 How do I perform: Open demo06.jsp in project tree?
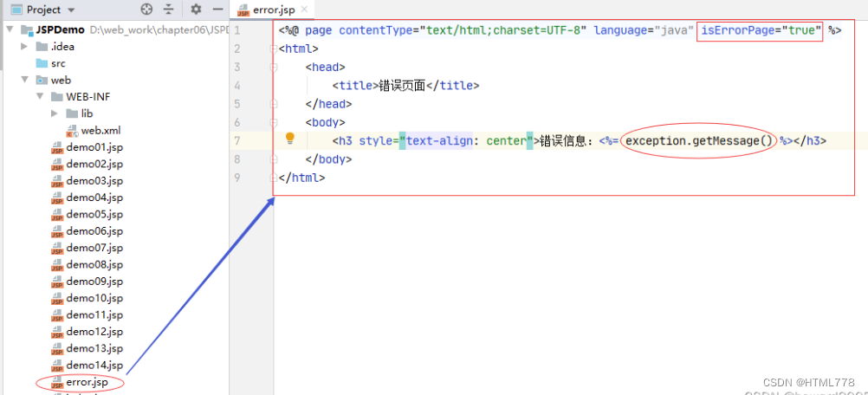tap(94, 231)
